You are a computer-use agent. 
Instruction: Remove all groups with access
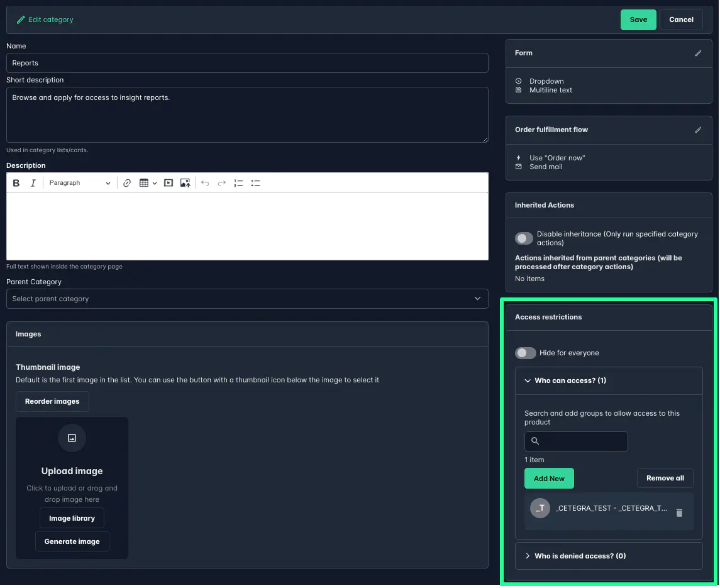(x=665, y=478)
